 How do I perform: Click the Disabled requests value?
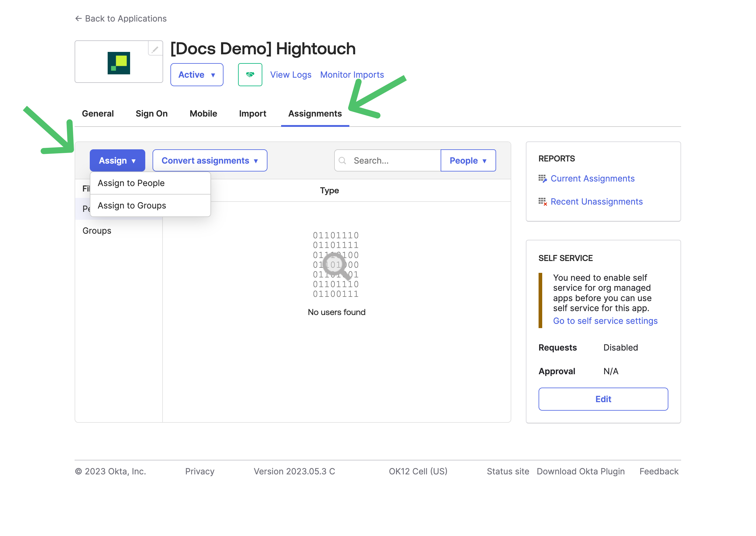point(620,348)
